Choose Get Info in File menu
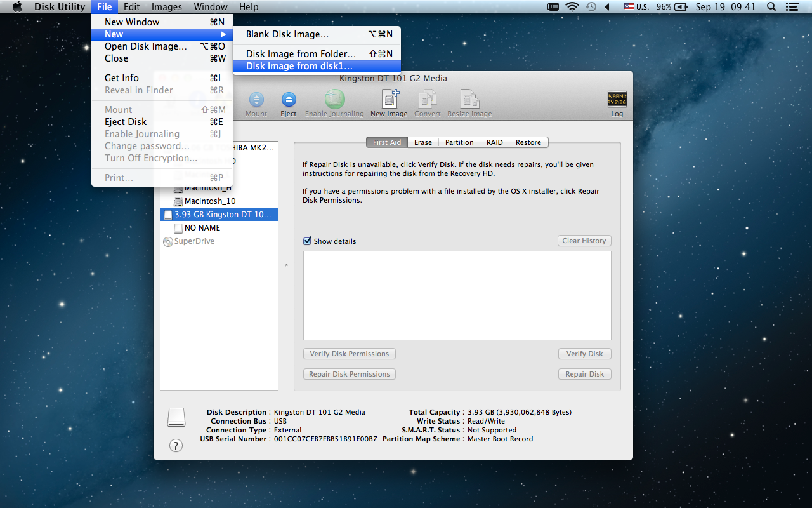Image resolution: width=812 pixels, height=508 pixels. coord(162,78)
